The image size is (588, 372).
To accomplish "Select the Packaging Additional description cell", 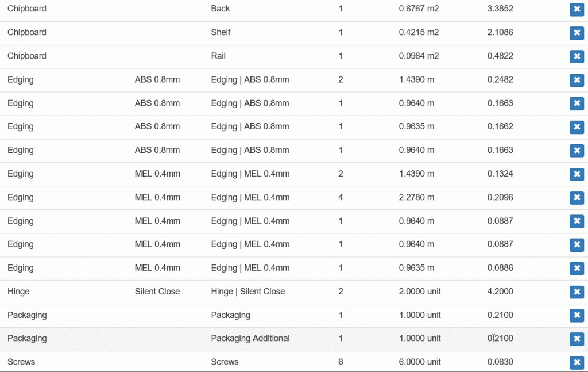I will pos(250,338).
